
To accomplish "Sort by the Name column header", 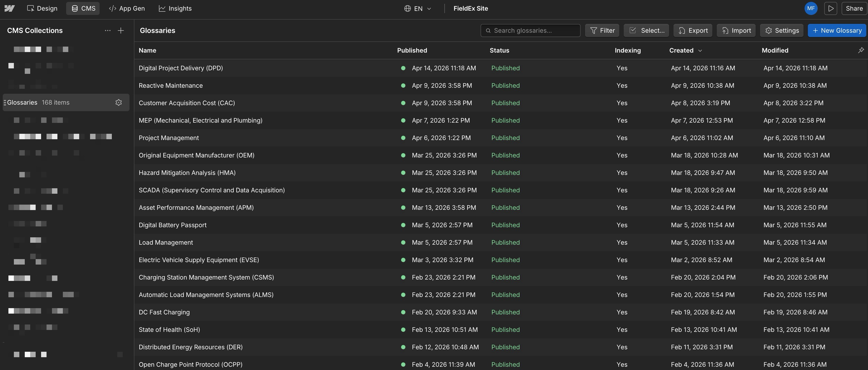I will pyautogui.click(x=147, y=51).
